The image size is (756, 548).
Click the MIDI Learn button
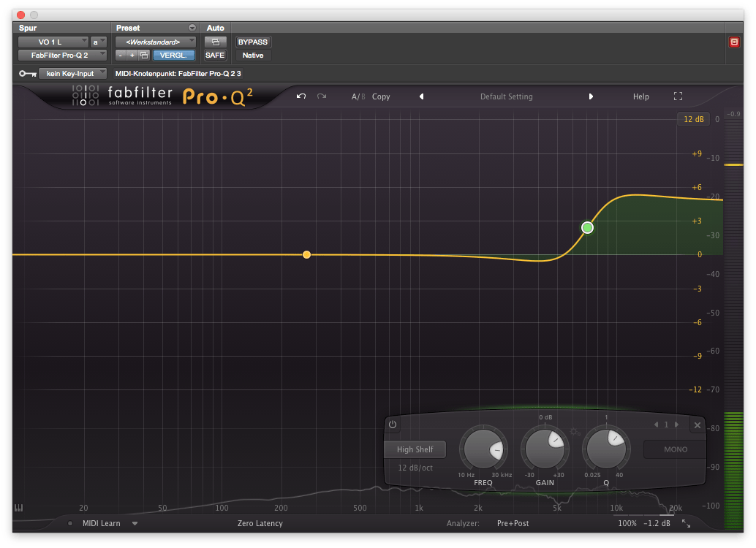[x=101, y=523]
